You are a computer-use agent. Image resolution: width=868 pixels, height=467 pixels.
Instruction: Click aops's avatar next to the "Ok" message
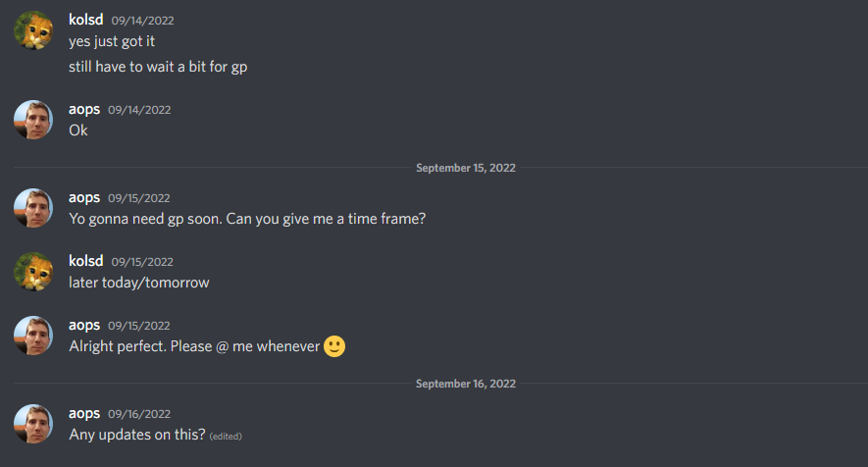[33, 120]
